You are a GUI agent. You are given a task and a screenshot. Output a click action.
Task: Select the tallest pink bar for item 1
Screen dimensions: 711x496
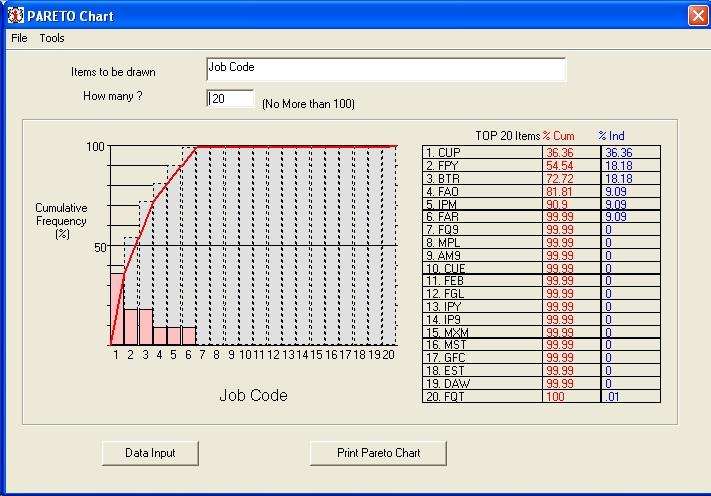[x=117, y=309]
